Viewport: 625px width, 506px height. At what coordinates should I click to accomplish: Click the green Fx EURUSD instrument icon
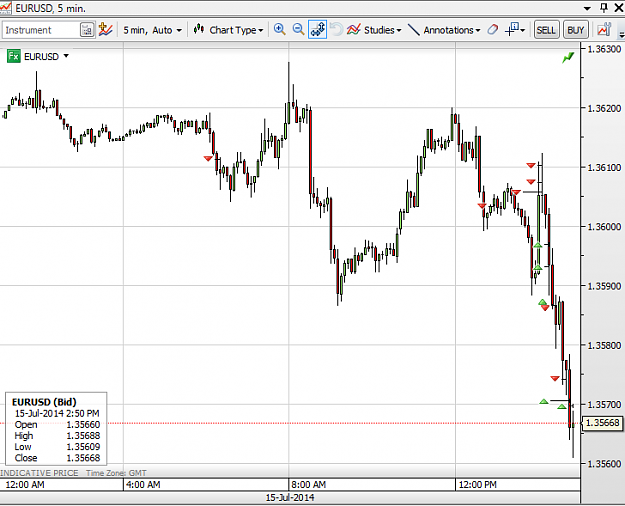point(14,56)
